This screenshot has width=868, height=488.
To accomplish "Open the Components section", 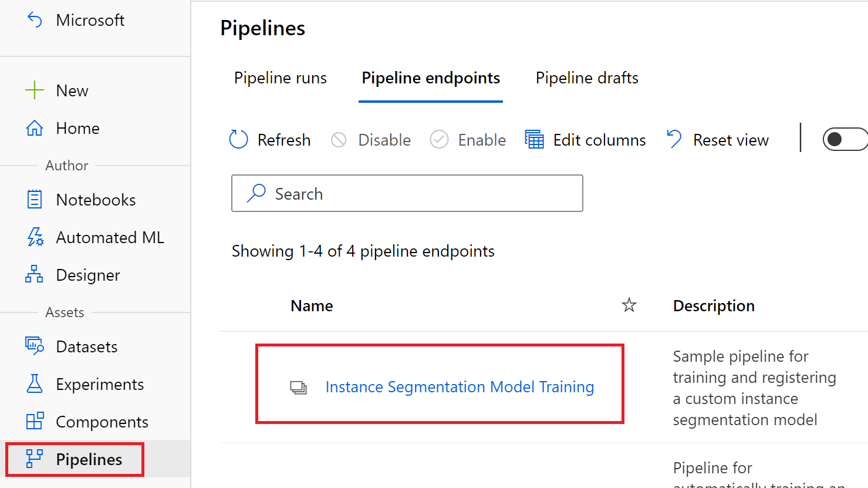I will pos(102,422).
